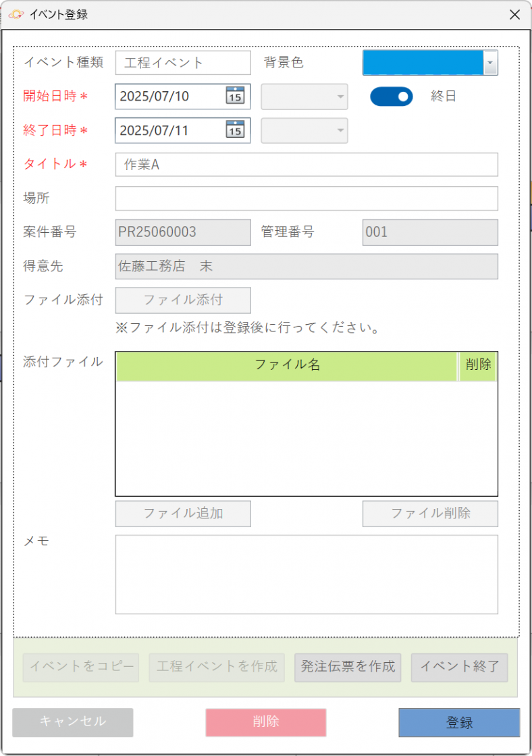The width and height of the screenshot is (532, 756).
Task: Toggle the 終日 all-day switch
Action: point(391,97)
